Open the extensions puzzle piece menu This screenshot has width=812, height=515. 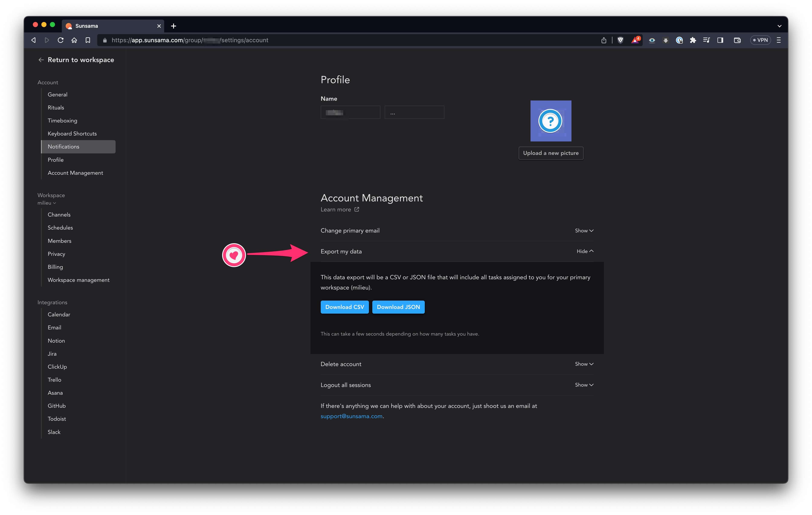[x=693, y=40]
